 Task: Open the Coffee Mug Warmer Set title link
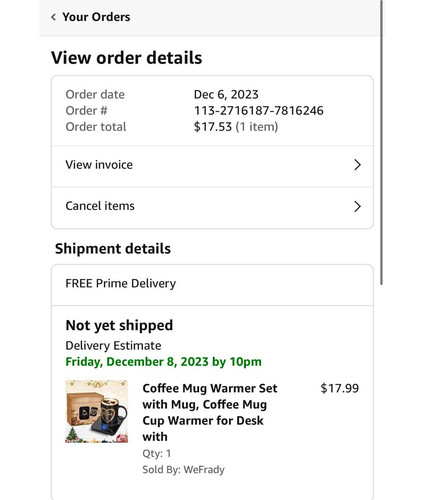click(x=210, y=412)
